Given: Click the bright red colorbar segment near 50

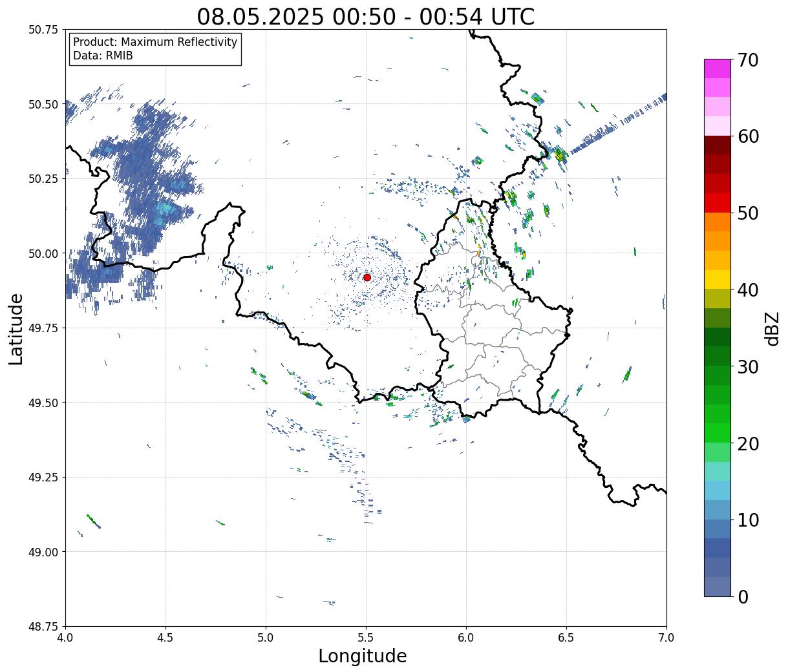Looking at the screenshot, I should (x=718, y=203).
